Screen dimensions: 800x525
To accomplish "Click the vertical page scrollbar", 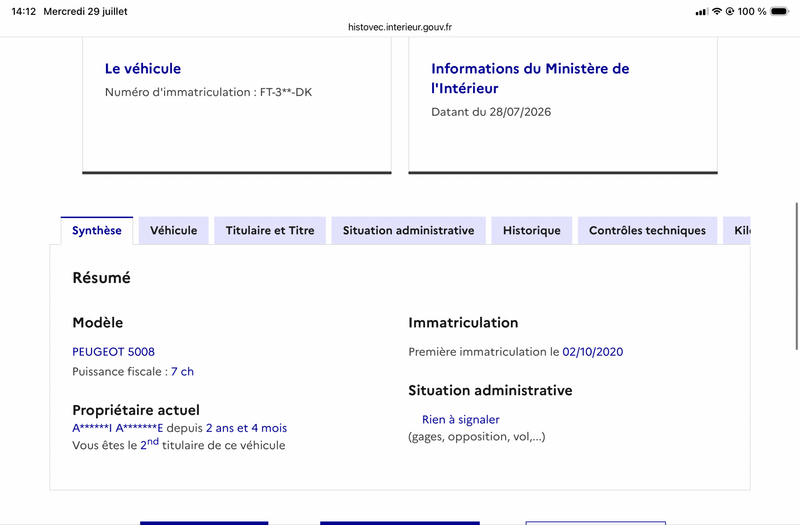I will point(796,276).
